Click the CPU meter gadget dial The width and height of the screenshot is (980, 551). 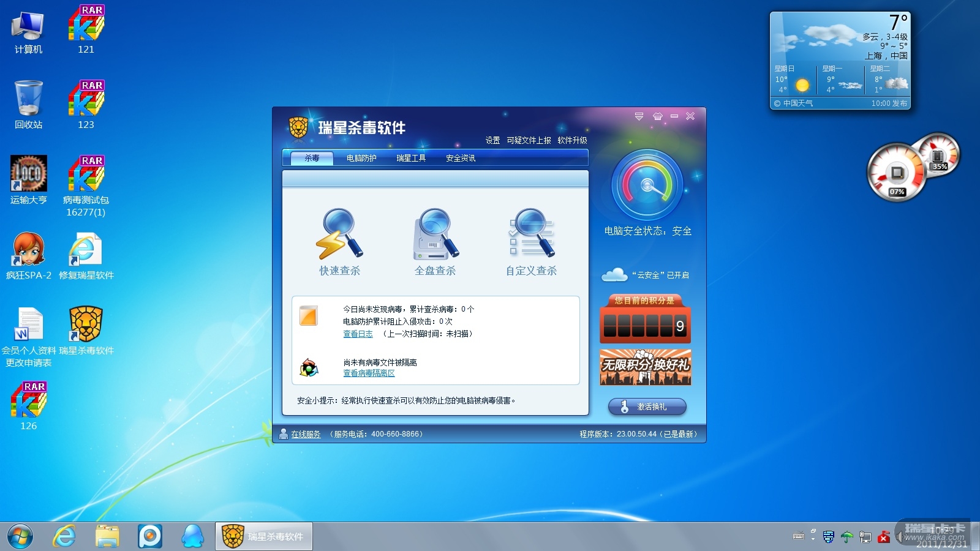896,173
